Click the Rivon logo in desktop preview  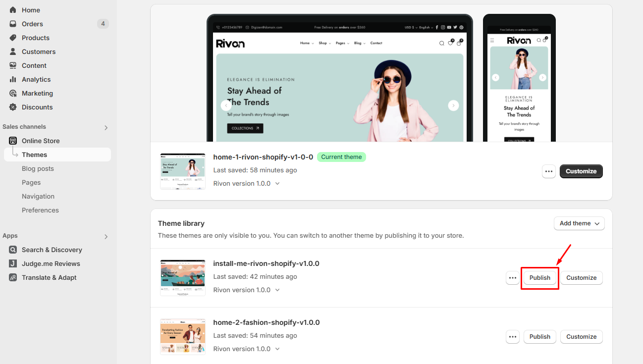click(230, 44)
